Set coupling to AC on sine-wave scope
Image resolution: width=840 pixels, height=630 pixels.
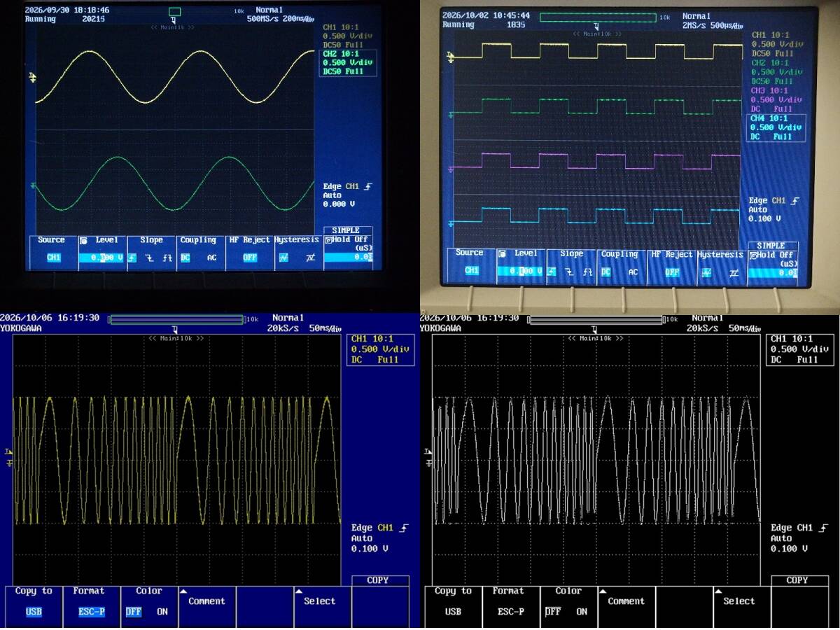coord(211,258)
